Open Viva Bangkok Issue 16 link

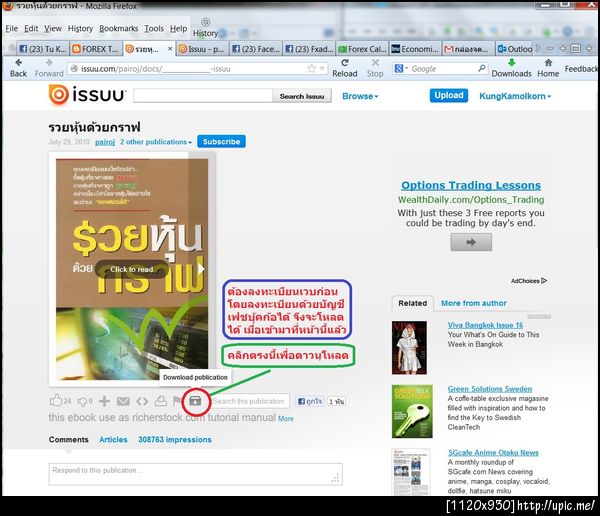pyautogui.click(x=485, y=325)
